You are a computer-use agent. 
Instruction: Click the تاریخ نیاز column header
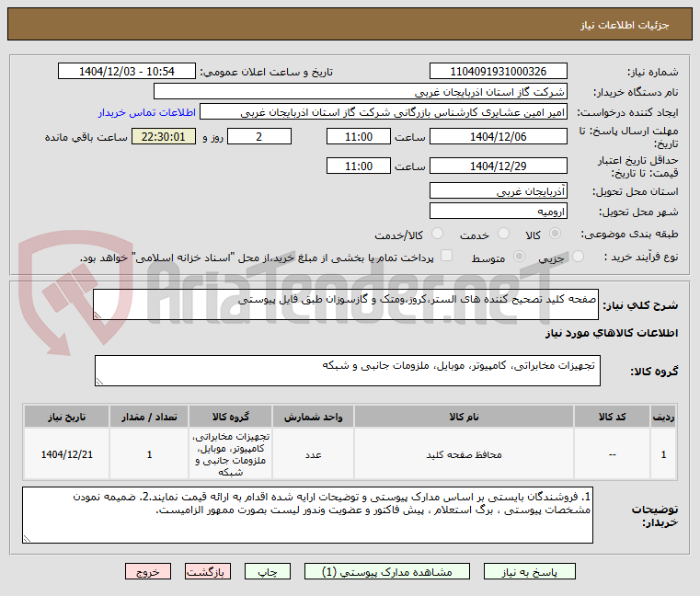[x=67, y=417]
